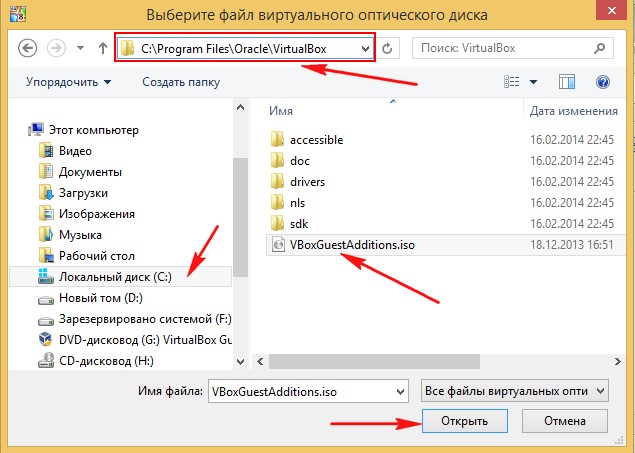
Task: Click navigation pane scroll down arrow
Action: (241, 362)
